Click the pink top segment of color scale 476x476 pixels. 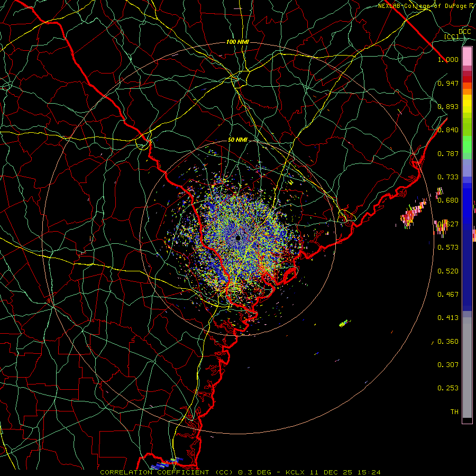click(467, 56)
